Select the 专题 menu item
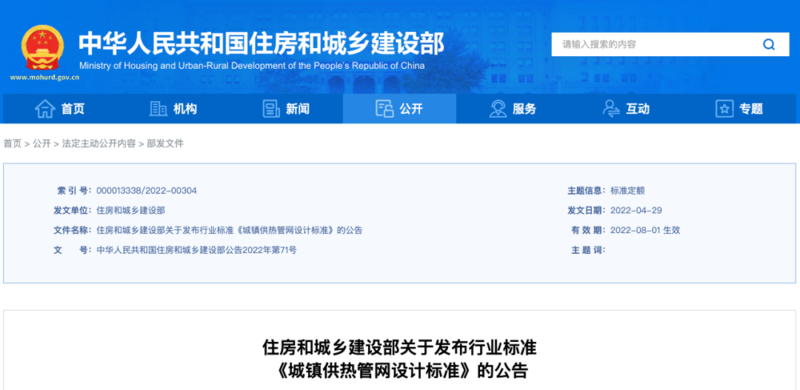Image resolution: width=800 pixels, height=390 pixels. click(739, 109)
